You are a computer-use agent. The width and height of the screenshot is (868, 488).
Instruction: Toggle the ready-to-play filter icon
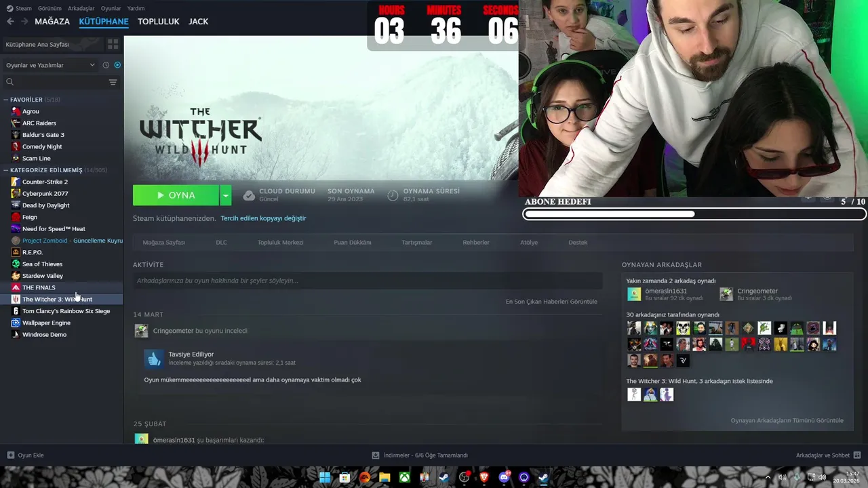pos(117,65)
